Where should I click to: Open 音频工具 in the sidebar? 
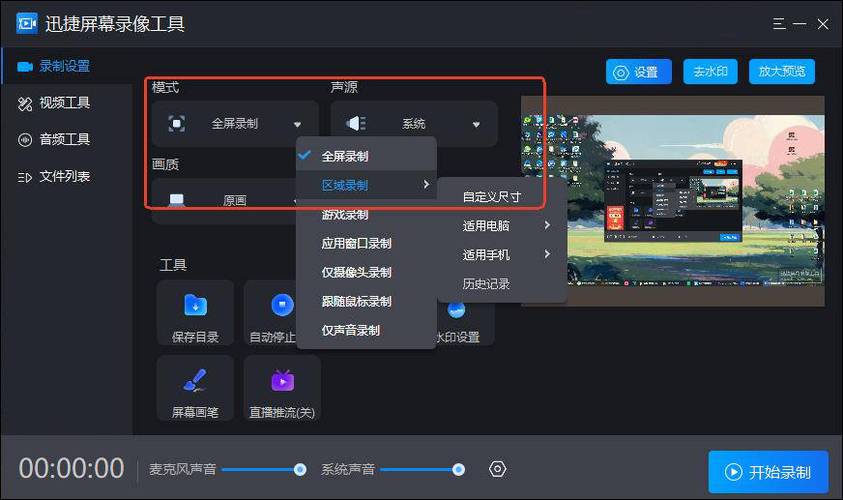(64, 139)
